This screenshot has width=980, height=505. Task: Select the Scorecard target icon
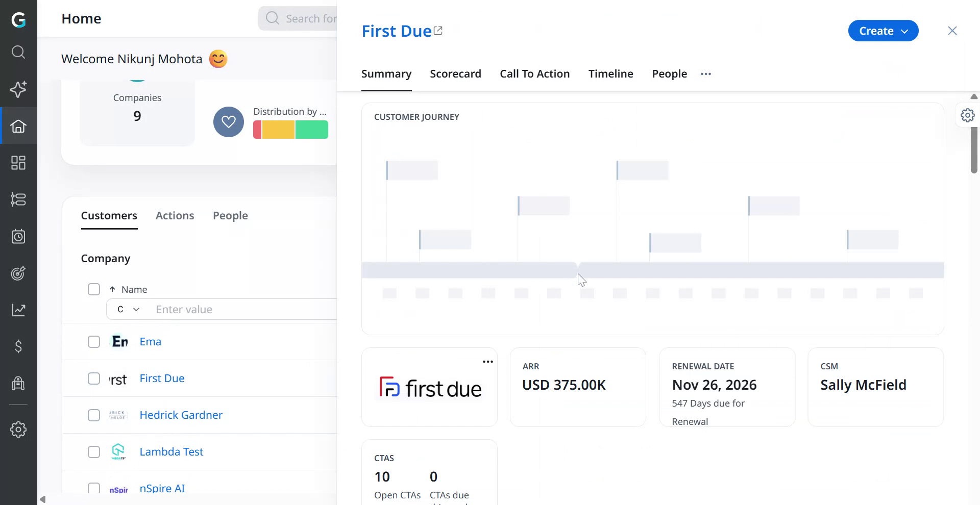coord(19,273)
